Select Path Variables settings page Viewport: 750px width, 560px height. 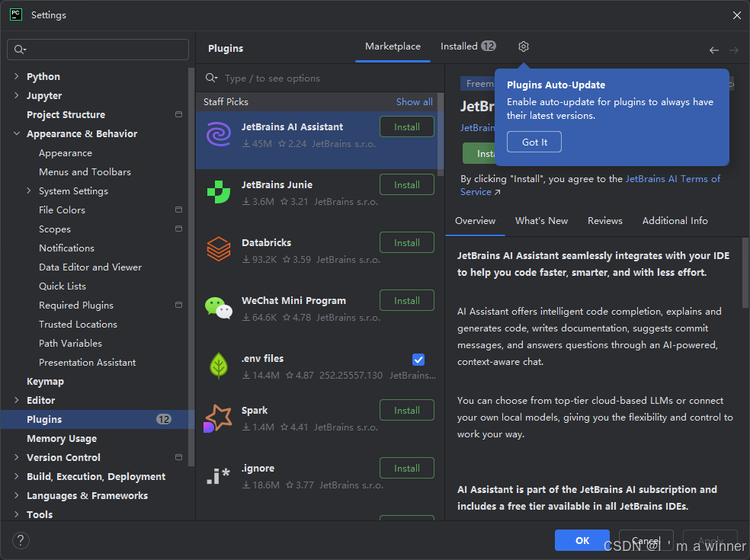point(70,344)
